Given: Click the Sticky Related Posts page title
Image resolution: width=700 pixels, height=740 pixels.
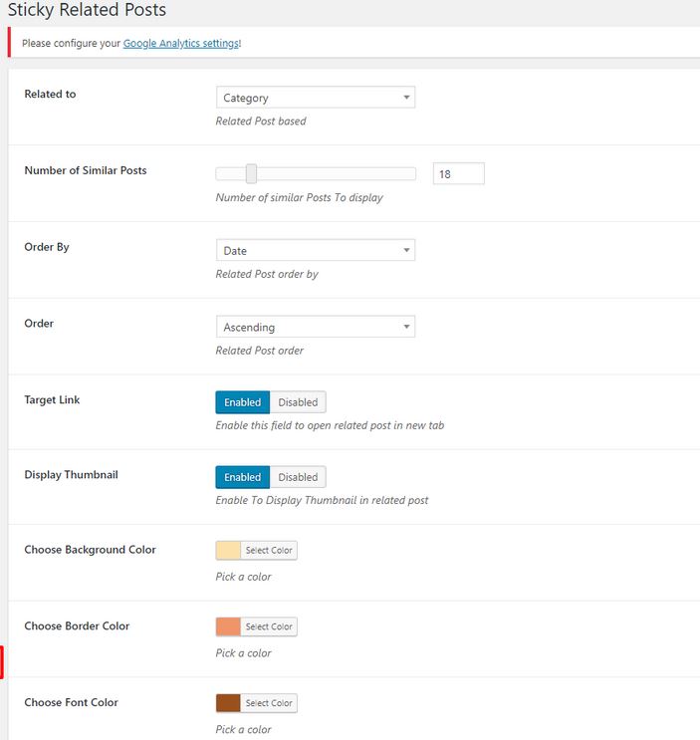Looking at the screenshot, I should (87, 10).
